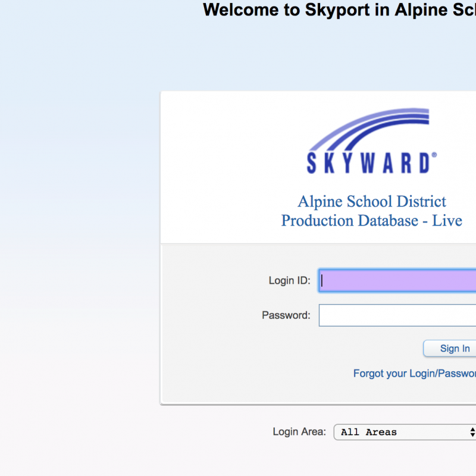Click the registered trademark symbol beside SKYWARD
Image resolution: width=476 pixels, height=476 pixels.
click(434, 155)
